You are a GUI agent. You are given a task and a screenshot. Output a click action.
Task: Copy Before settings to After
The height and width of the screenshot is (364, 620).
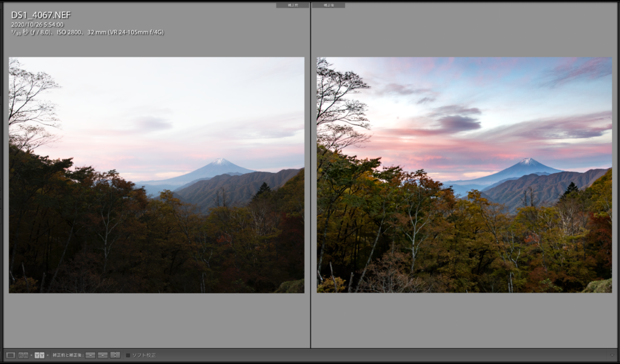[x=90, y=355]
